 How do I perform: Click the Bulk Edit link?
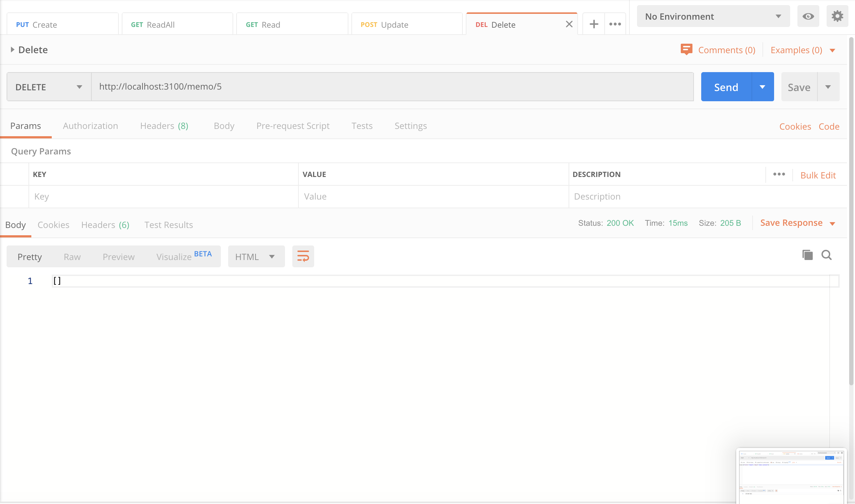point(818,176)
